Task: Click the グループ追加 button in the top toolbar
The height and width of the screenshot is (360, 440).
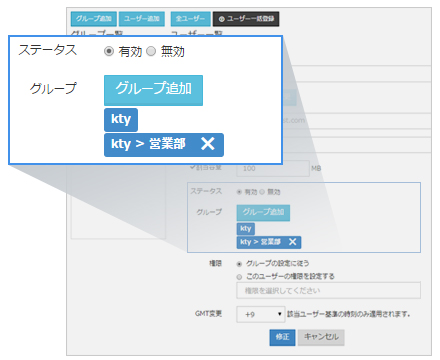Action: pos(94,19)
